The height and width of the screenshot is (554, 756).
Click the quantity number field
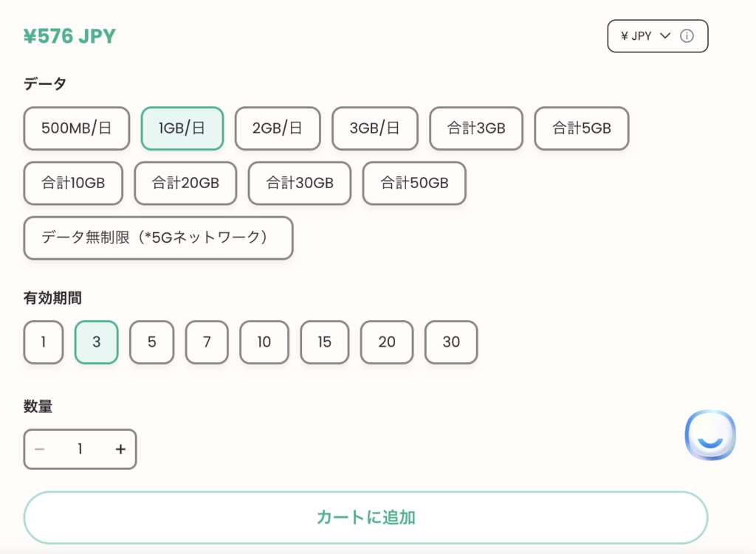[x=80, y=449]
